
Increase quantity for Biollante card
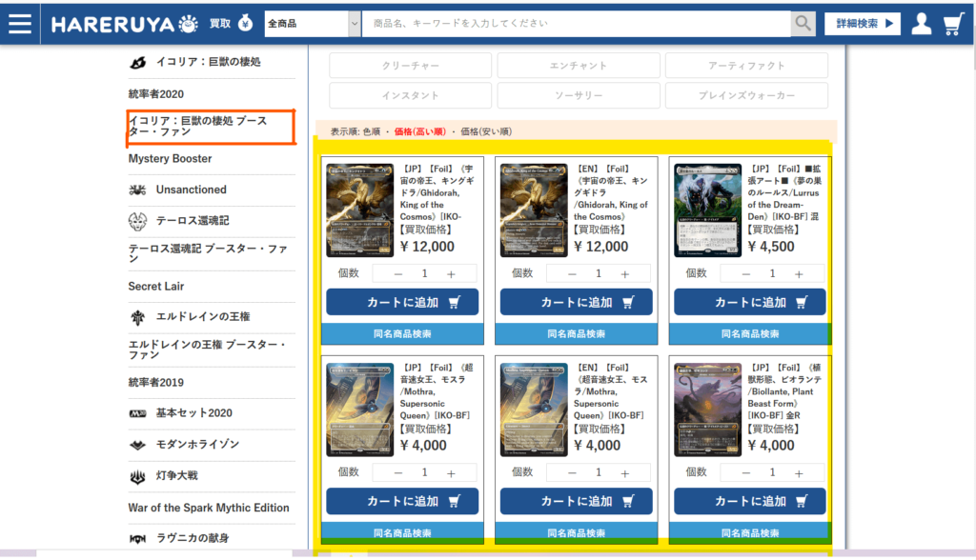click(799, 473)
